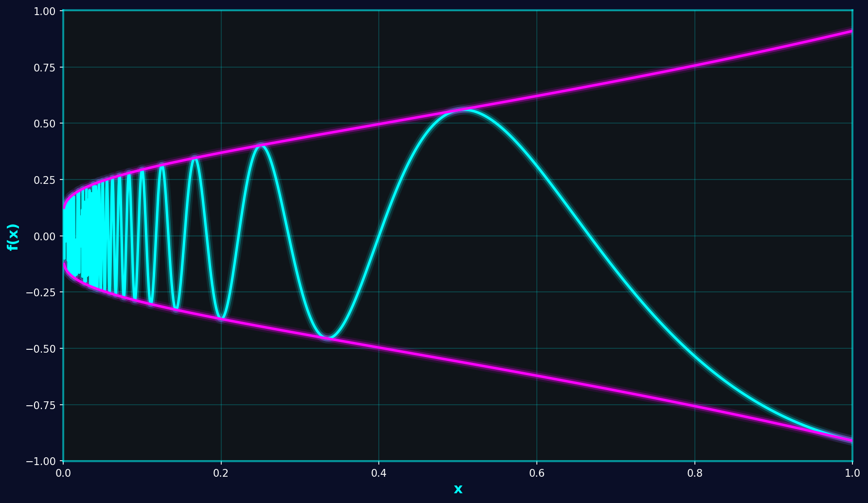This screenshot has width=868, height=503.
Task: Click the 0.2 x-axis tick label
Action: 221,473
